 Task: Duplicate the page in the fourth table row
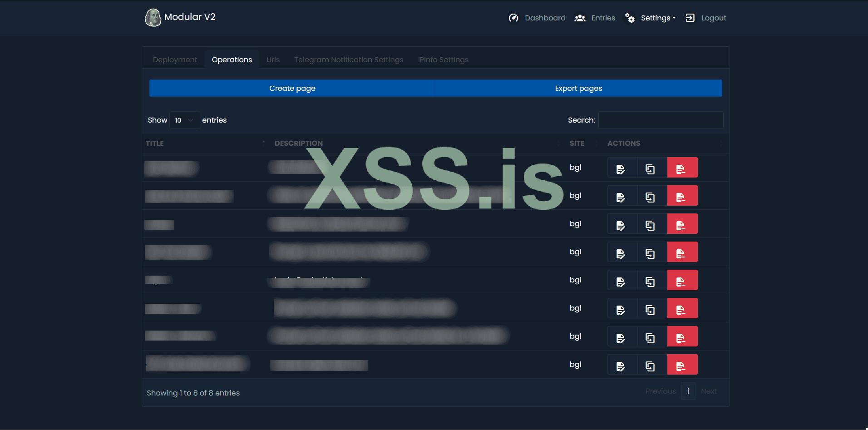point(652,252)
